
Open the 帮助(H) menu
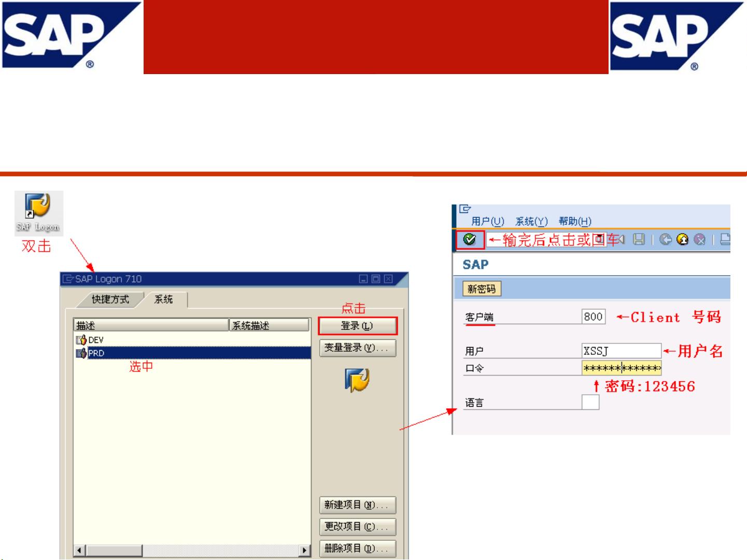click(x=575, y=222)
